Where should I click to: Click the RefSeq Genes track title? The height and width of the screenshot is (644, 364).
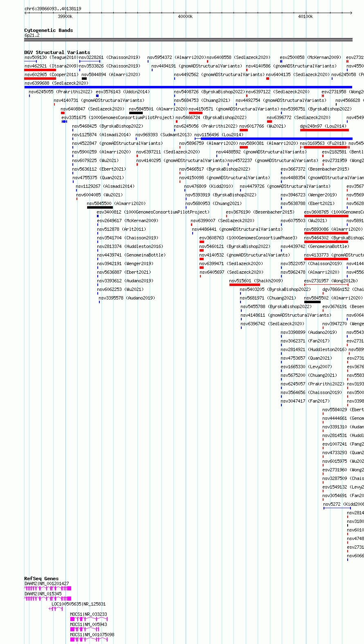coord(41,579)
